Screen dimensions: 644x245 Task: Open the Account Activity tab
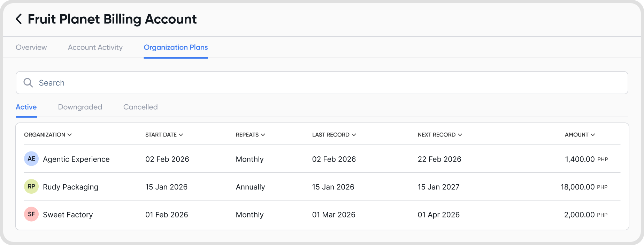click(x=95, y=47)
